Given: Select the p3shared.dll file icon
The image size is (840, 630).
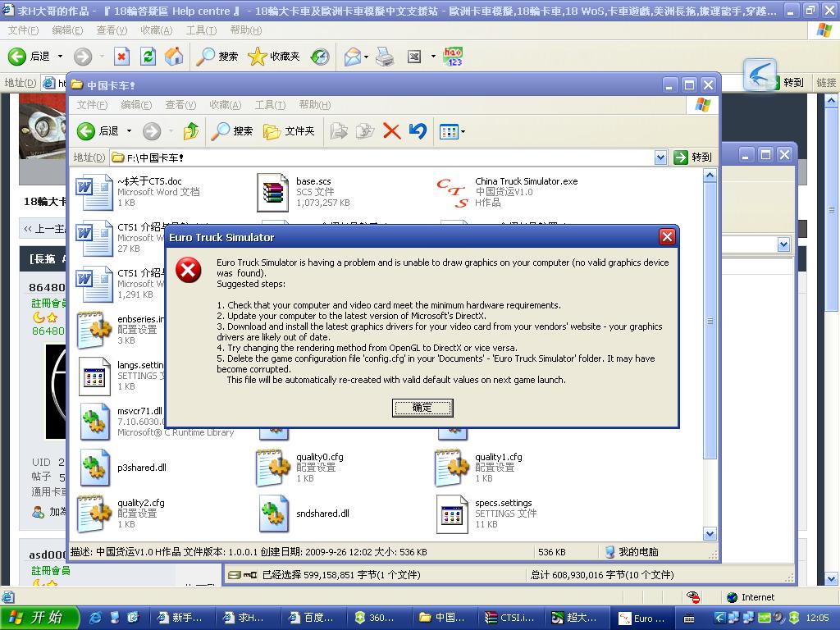Looking at the screenshot, I should (95, 468).
